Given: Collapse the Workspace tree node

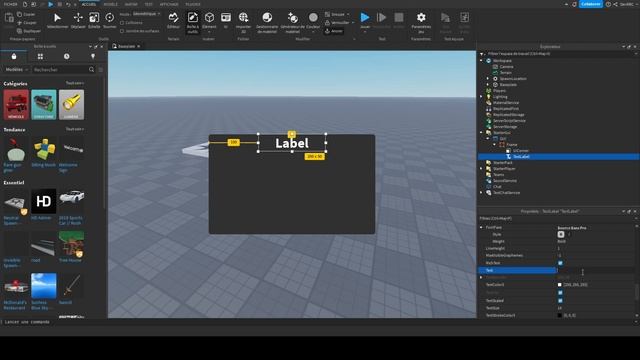Looking at the screenshot, I should (481, 60).
